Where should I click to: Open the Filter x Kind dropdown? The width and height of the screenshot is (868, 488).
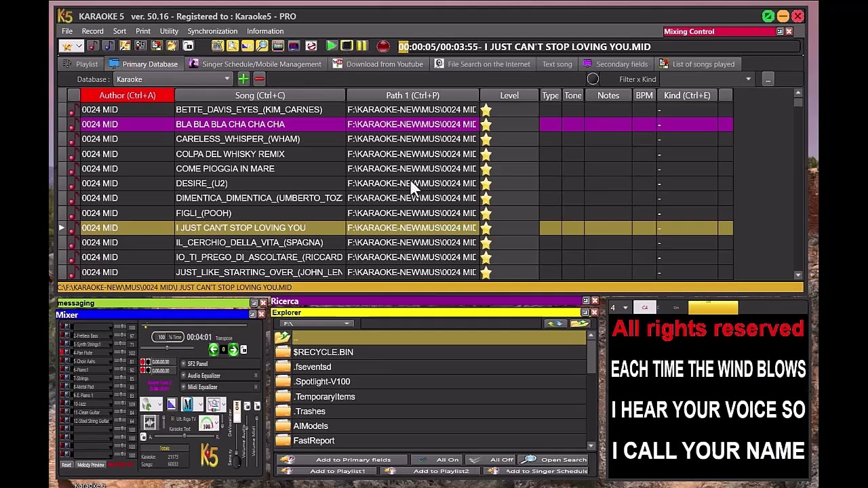click(706, 79)
